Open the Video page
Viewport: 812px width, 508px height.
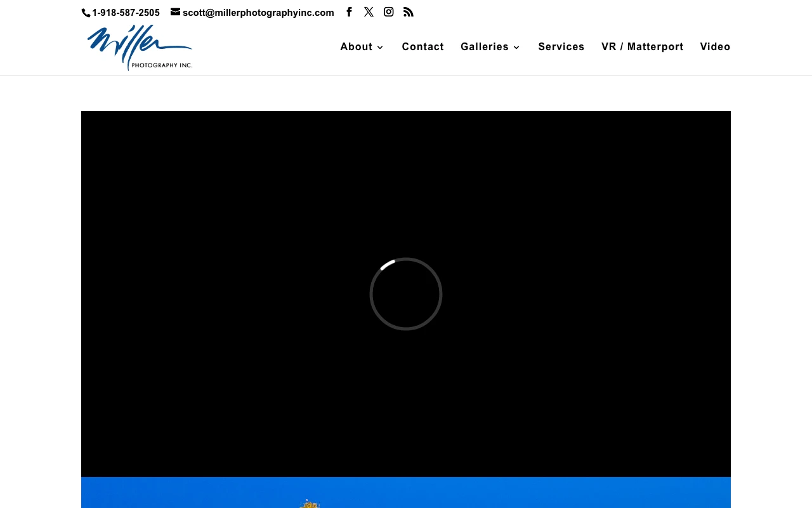click(x=715, y=47)
